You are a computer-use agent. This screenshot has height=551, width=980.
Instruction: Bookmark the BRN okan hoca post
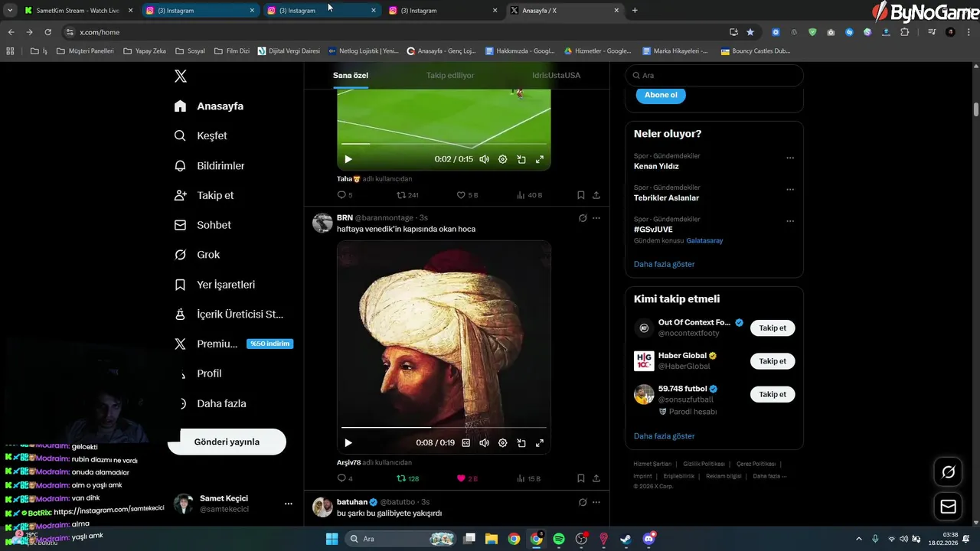coord(581,478)
